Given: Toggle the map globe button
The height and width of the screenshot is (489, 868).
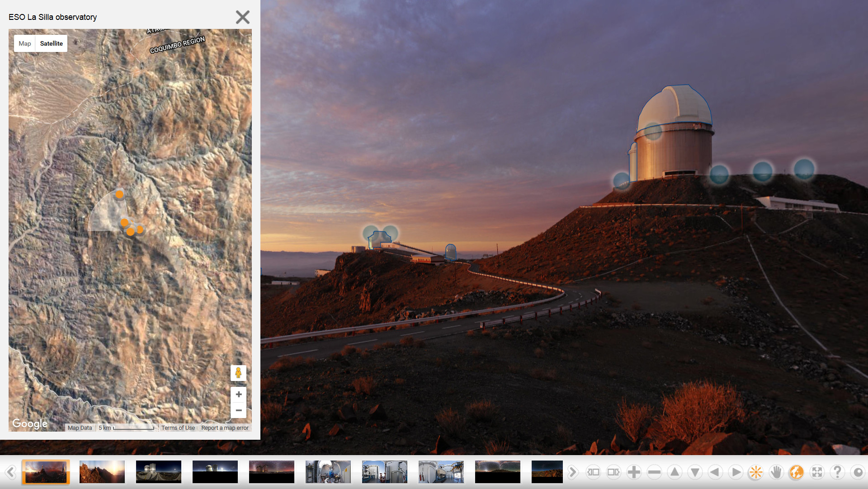Looking at the screenshot, I should point(797,472).
